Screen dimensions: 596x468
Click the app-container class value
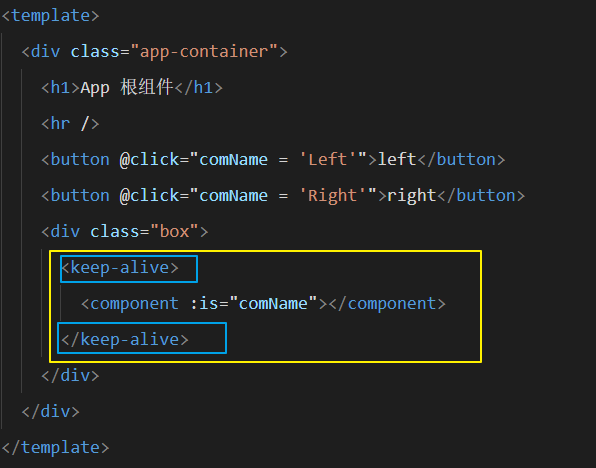pos(204,51)
